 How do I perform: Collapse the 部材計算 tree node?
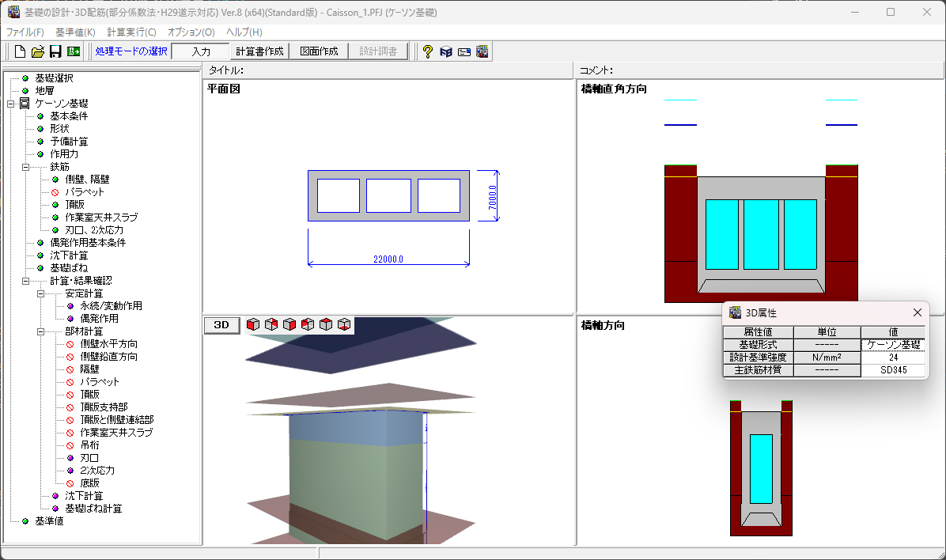40,331
